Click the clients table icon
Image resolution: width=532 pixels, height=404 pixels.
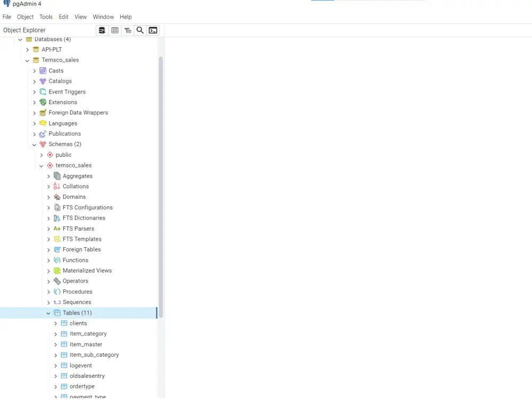click(x=64, y=323)
